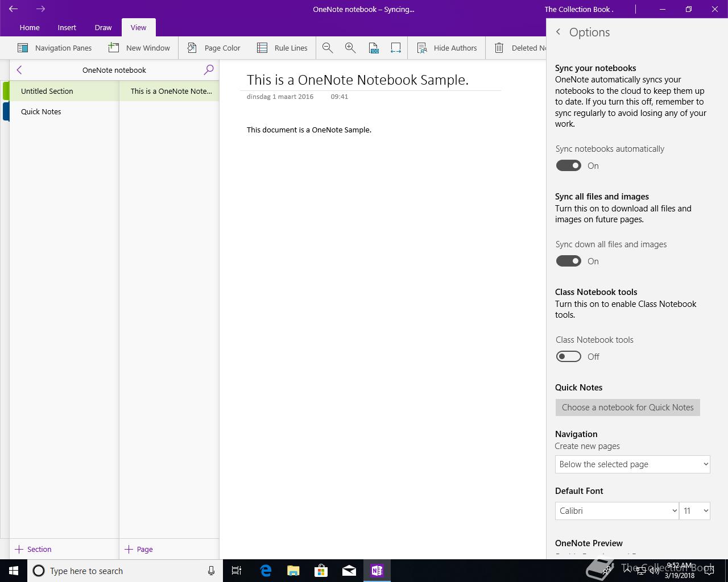Screen dimensions: 728x582
Task: Open the Action Center notifications
Action: [x=709, y=571]
